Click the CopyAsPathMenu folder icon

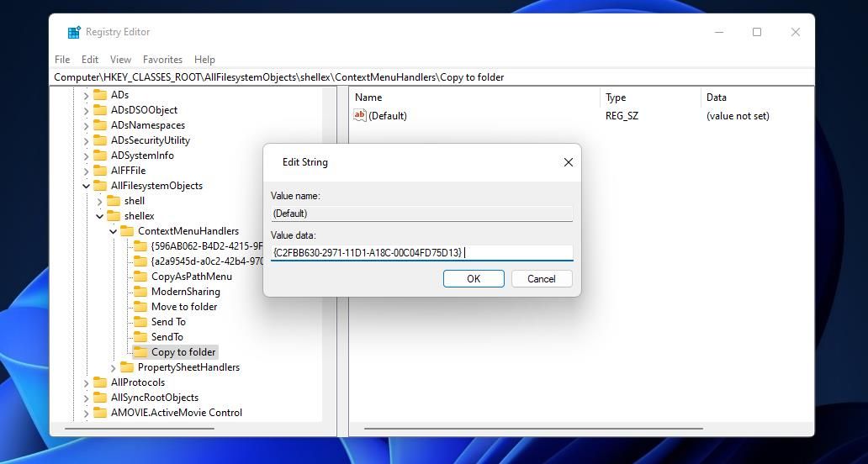(140, 277)
